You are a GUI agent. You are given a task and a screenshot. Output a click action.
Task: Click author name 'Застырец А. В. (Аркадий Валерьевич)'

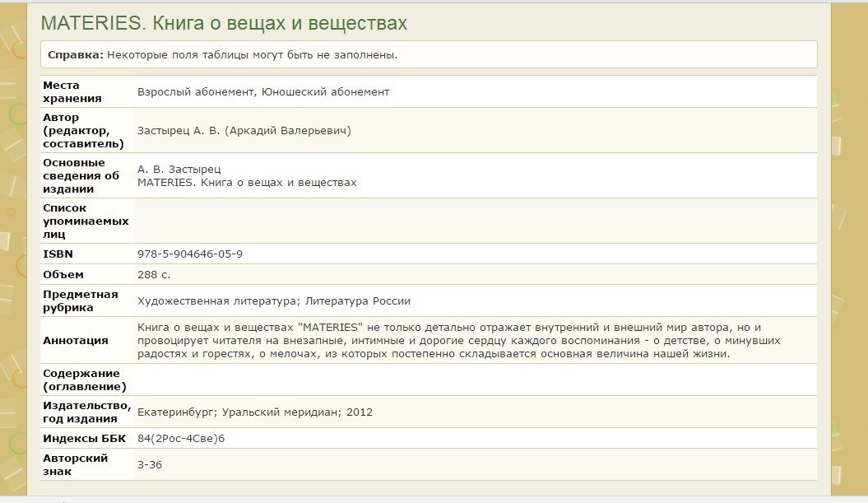point(244,130)
